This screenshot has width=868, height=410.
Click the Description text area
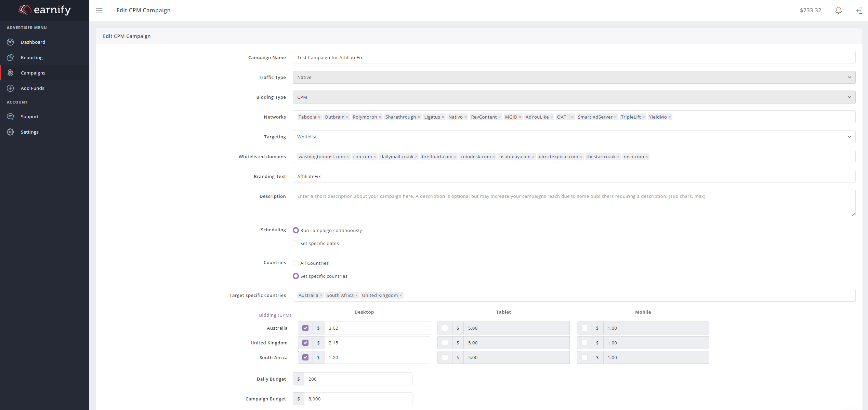click(574, 203)
